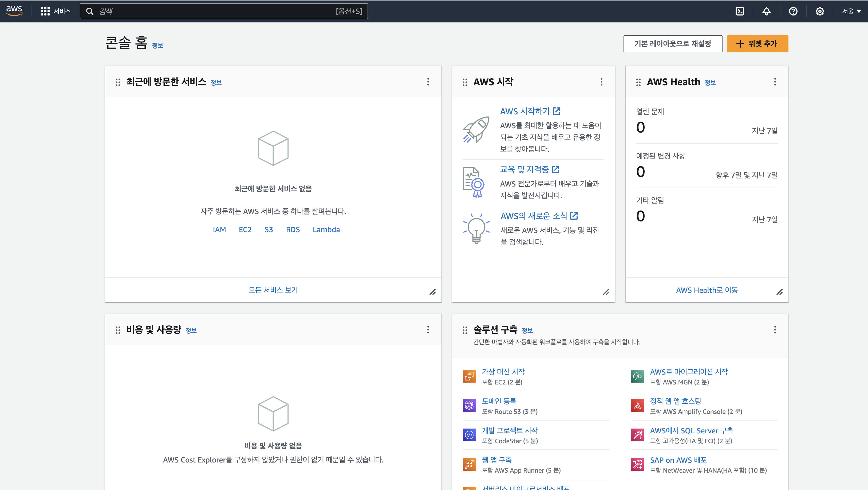Click the AWS Health widget resize handle
The height and width of the screenshot is (490, 868).
(779, 292)
